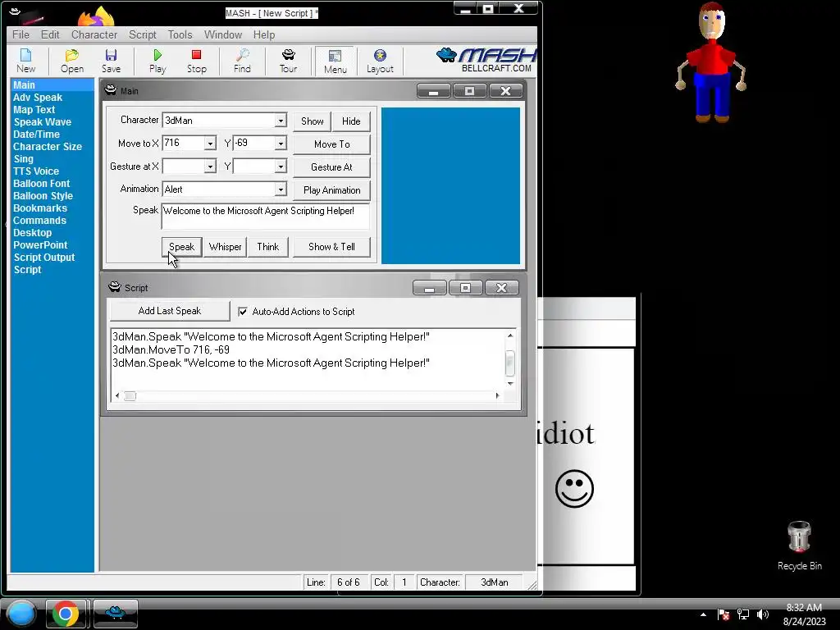This screenshot has width=840, height=630.
Task: Open Google Chrome from the taskbar
Action: (x=66, y=614)
